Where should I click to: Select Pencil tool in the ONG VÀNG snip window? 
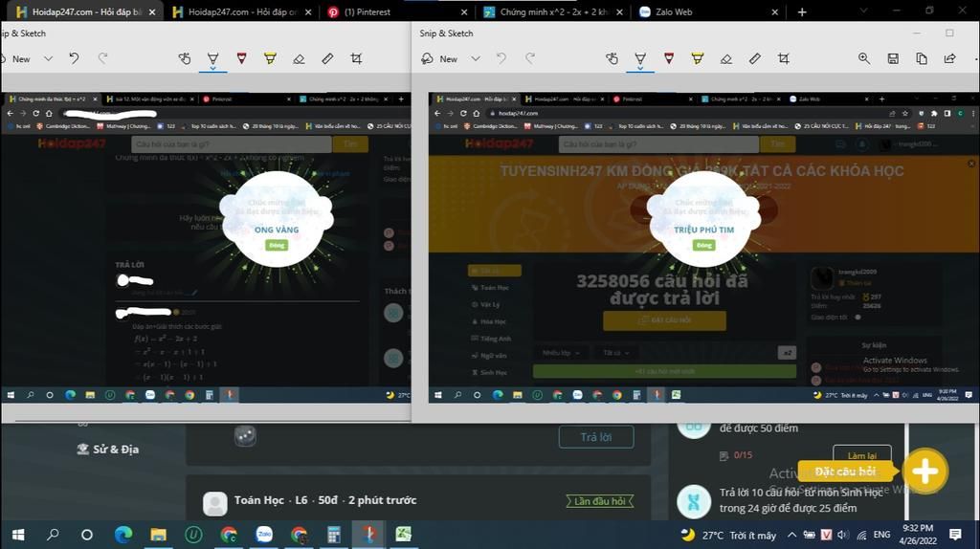241,58
